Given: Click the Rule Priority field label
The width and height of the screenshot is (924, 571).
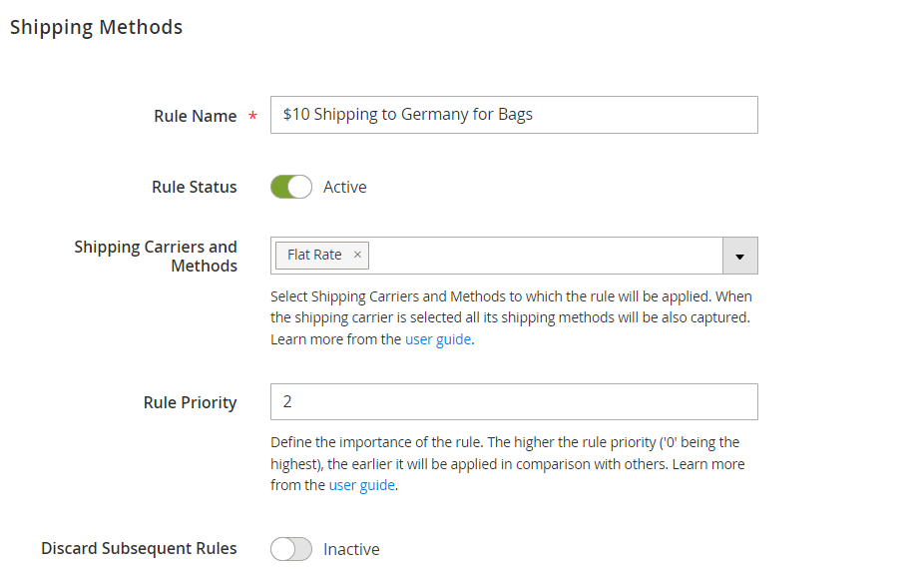Looking at the screenshot, I should click(190, 402).
